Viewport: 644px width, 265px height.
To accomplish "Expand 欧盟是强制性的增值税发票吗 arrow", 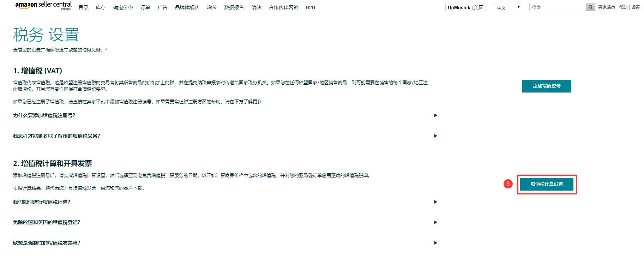I will coord(435,243).
